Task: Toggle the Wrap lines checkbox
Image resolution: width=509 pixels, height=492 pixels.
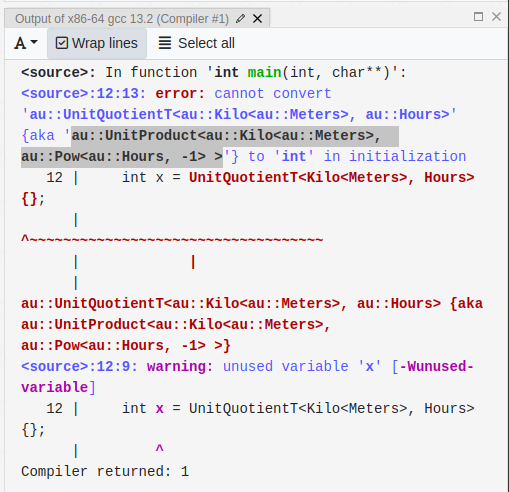Action: point(97,43)
